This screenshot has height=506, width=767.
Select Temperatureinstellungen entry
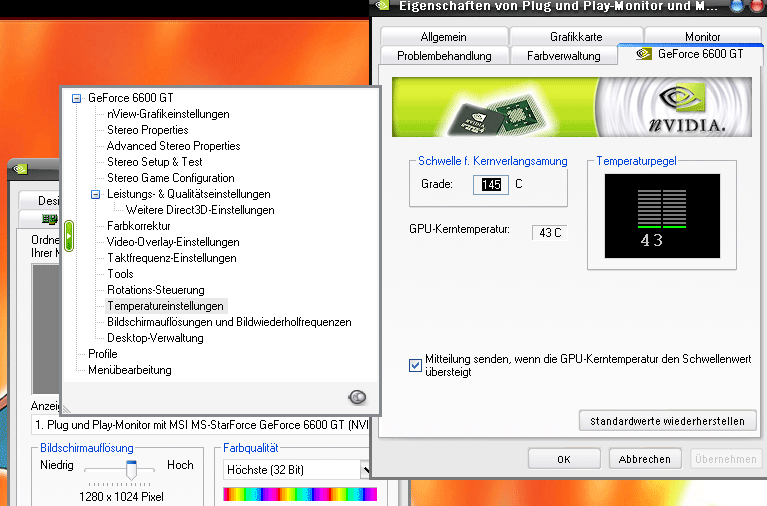(166, 306)
